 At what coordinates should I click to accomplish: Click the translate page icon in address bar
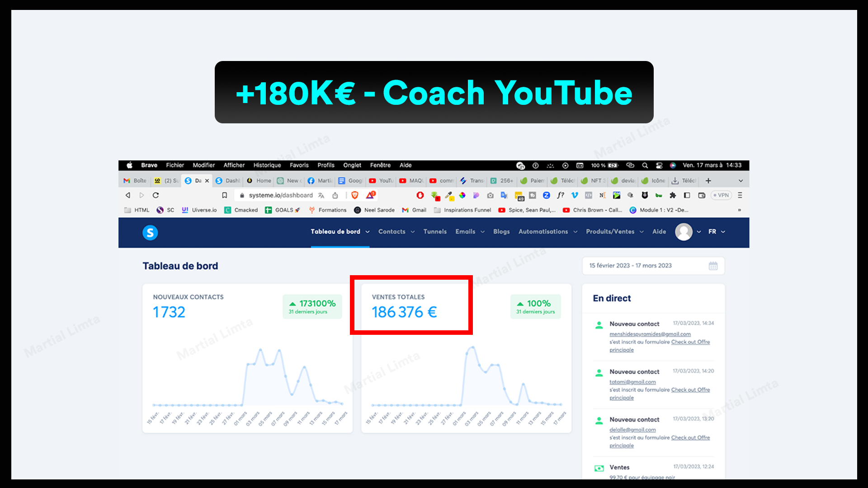[x=321, y=195]
